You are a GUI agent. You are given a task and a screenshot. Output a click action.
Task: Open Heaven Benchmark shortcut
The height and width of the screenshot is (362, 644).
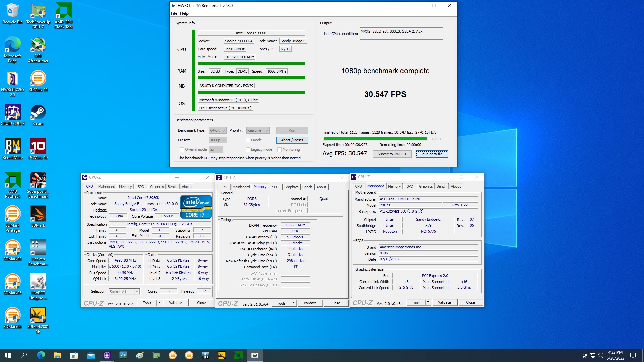38,253
